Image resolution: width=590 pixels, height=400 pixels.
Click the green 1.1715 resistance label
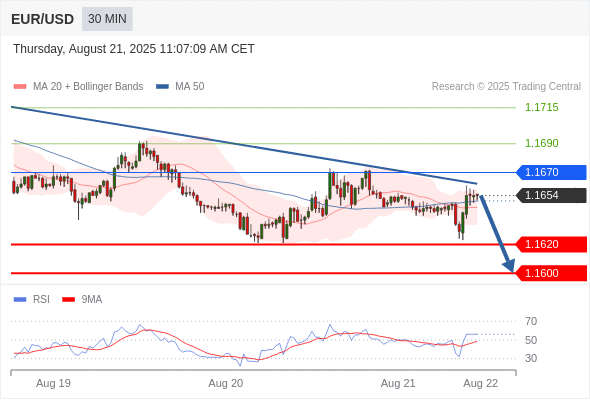coord(541,108)
